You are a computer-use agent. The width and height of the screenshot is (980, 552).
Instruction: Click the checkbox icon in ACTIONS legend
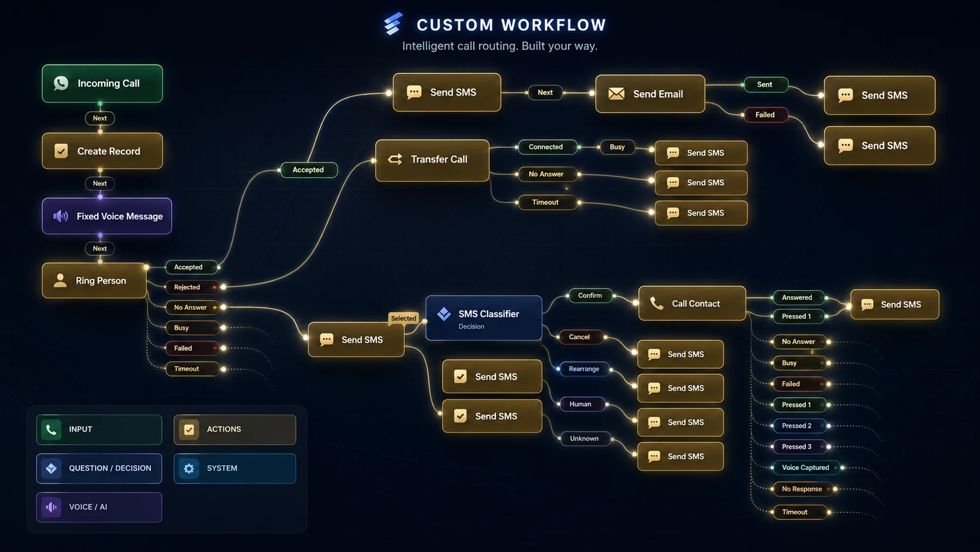tap(189, 429)
